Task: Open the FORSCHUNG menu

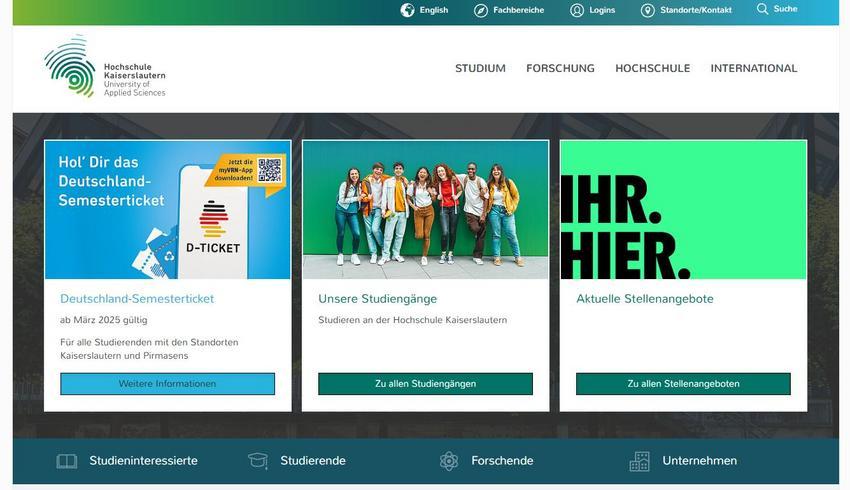Action: coord(560,68)
